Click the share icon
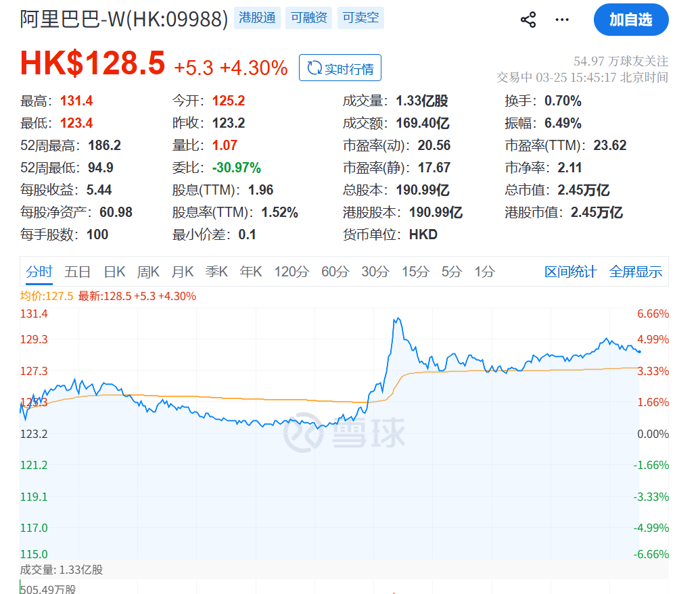 (528, 20)
